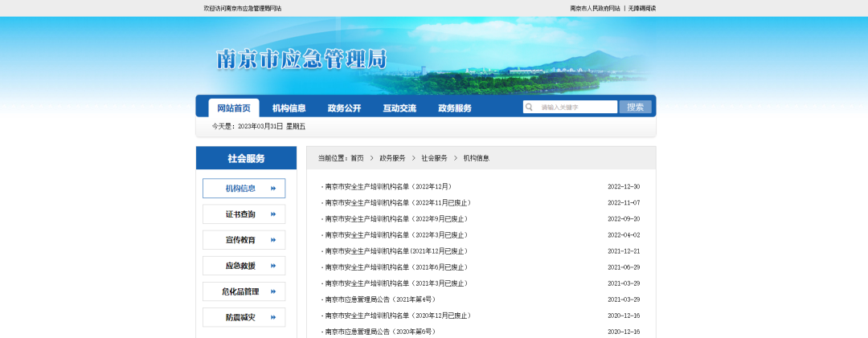Click the arrow icon beside 证书查询

pyautogui.click(x=273, y=214)
